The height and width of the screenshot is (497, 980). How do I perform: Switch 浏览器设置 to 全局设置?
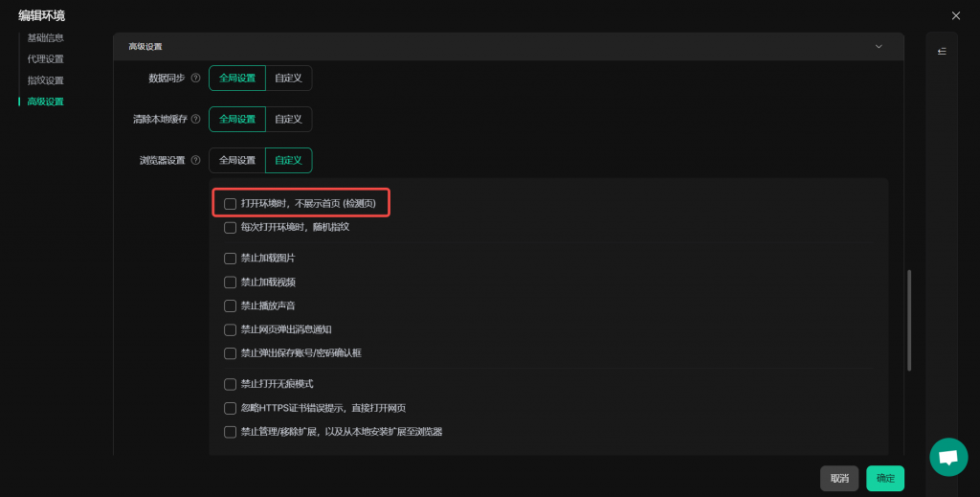(x=237, y=161)
